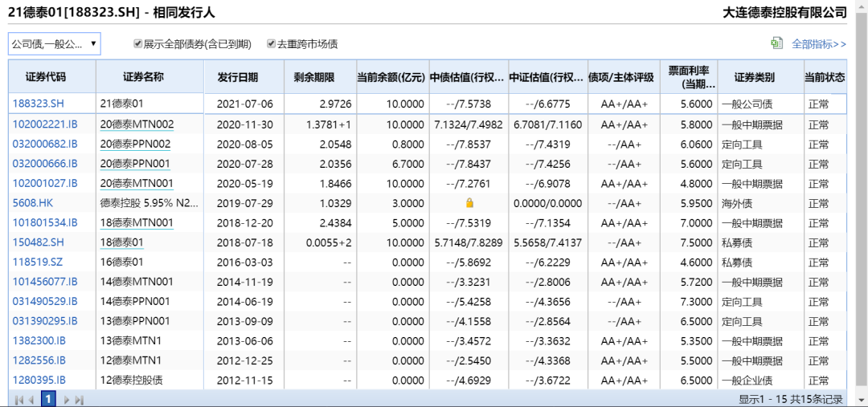Click previous page arrow icon
This screenshot has height=407, width=868.
(31, 399)
